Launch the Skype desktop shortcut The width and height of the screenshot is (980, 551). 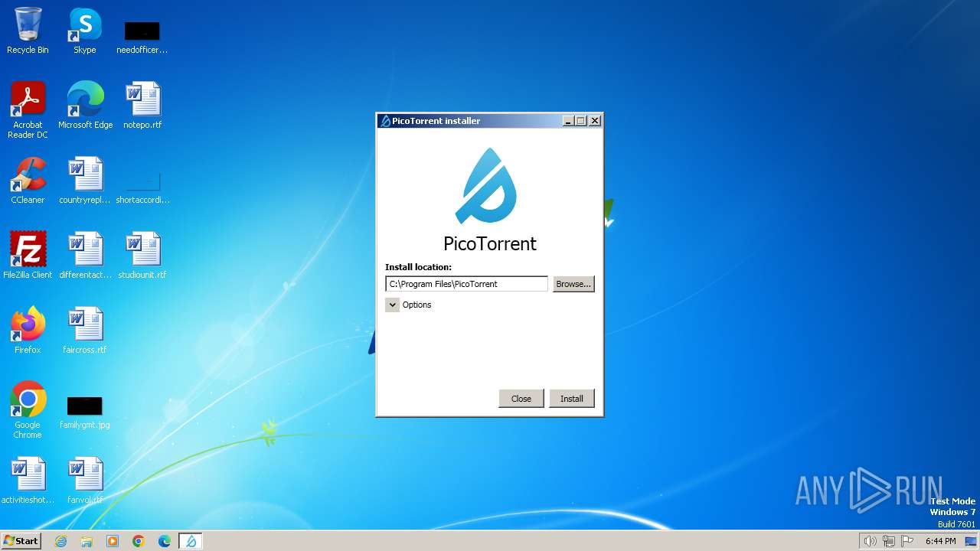pos(85,31)
